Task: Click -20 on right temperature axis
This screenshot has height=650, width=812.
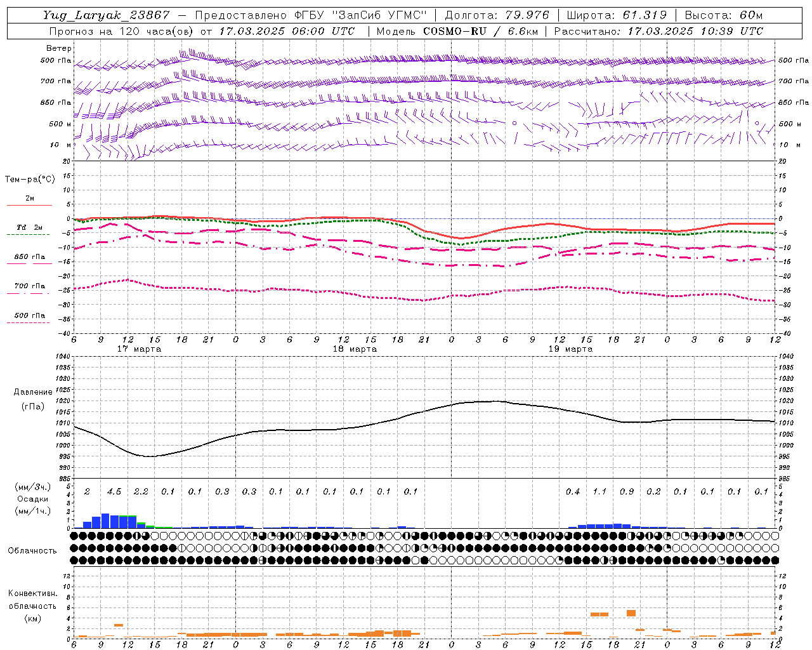Action: 785,276
